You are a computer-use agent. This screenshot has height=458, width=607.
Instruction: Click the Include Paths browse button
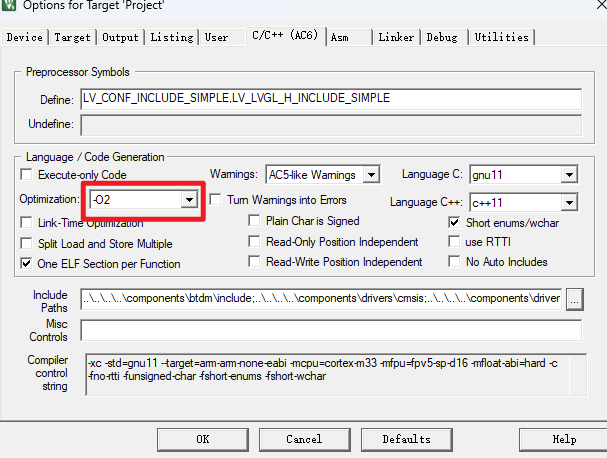click(574, 298)
